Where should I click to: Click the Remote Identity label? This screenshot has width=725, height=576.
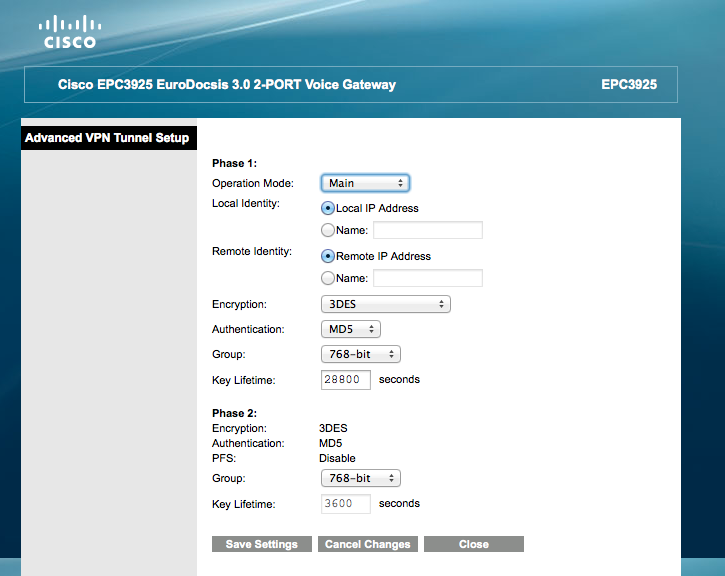(x=252, y=251)
